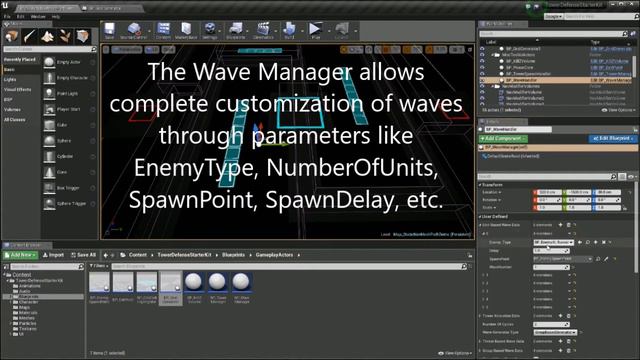Click Sphere placement icon
Viewport: 640px width, 360px height.
point(49,141)
